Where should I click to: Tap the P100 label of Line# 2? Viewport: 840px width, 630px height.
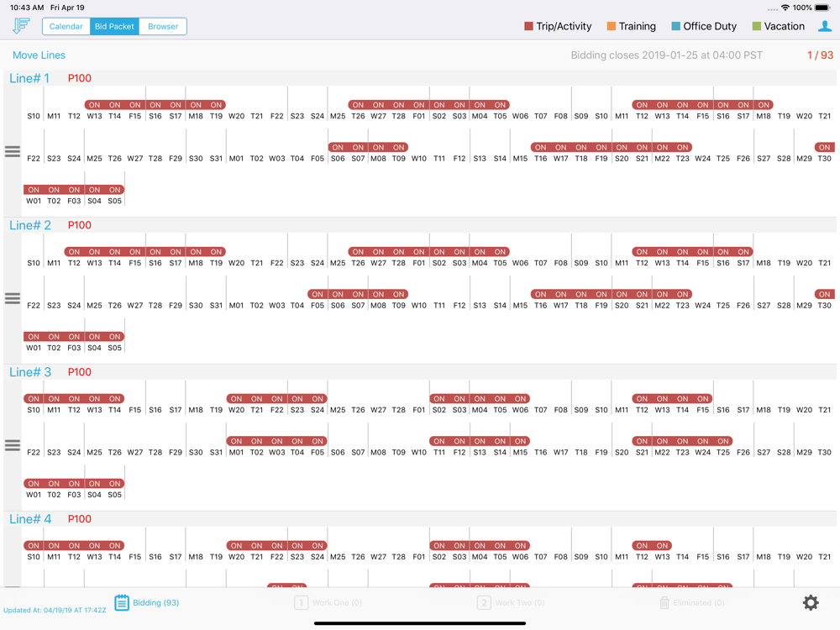[x=79, y=225]
